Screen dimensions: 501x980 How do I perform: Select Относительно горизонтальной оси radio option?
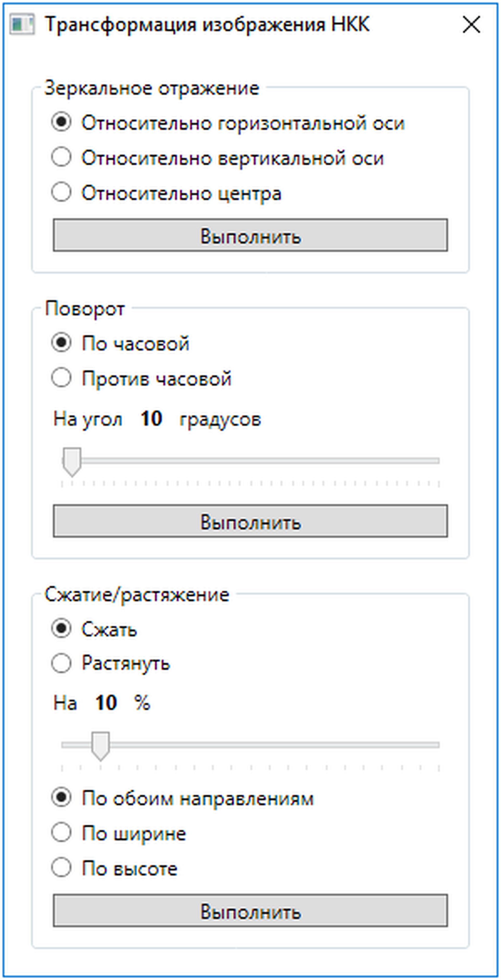[x=61, y=123]
